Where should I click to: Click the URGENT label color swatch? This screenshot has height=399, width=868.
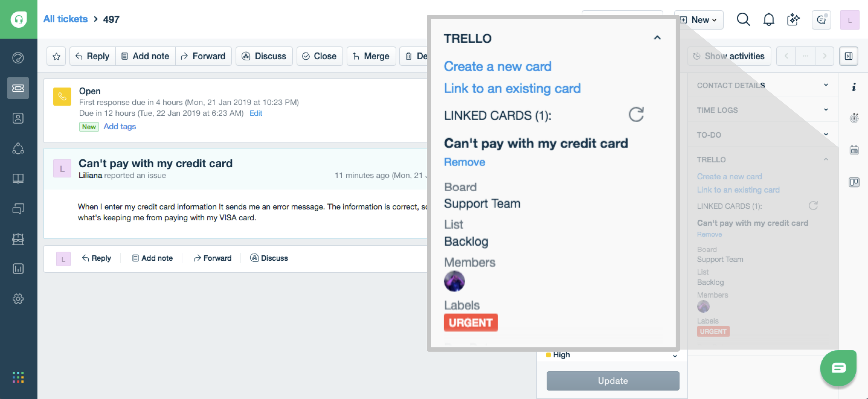coord(471,323)
